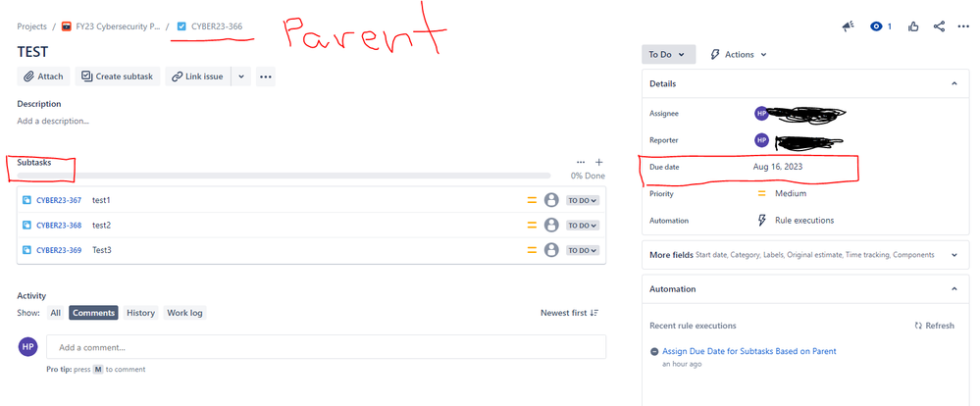Click the thumbs-up vote icon
Image resolution: width=980 pixels, height=406 pixels.
913,26
